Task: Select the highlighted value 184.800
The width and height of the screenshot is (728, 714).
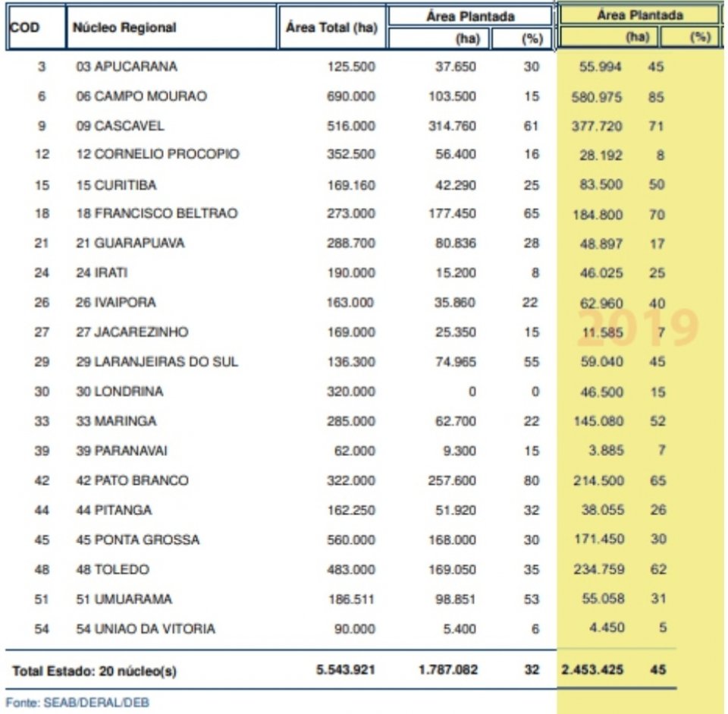Action: coord(598,215)
